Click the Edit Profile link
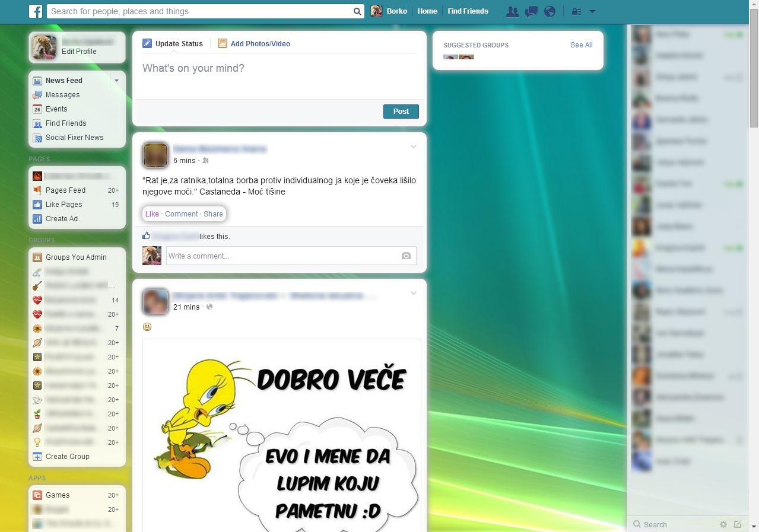Screen dimensions: 759x532 point(79,52)
